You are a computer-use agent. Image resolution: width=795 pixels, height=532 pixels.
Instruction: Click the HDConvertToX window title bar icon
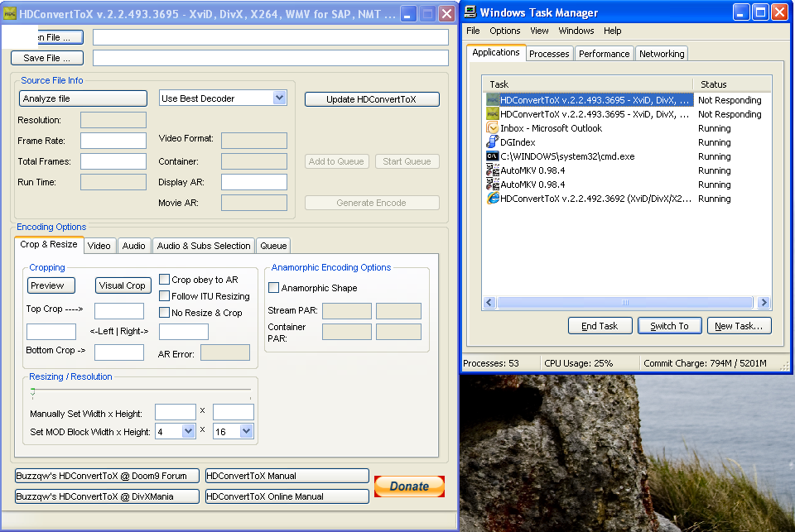coord(10,14)
